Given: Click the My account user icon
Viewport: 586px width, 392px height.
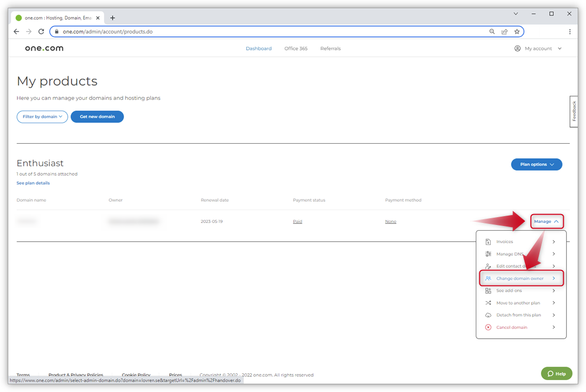Looking at the screenshot, I should pos(517,49).
